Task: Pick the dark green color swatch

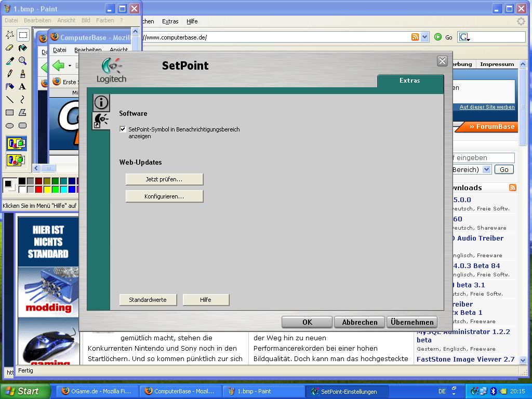Action: [55, 181]
